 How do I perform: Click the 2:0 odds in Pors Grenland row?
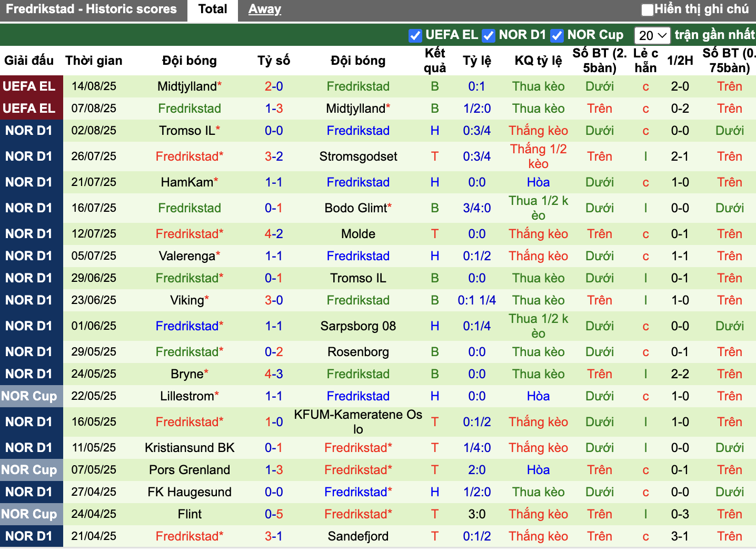tap(477, 470)
